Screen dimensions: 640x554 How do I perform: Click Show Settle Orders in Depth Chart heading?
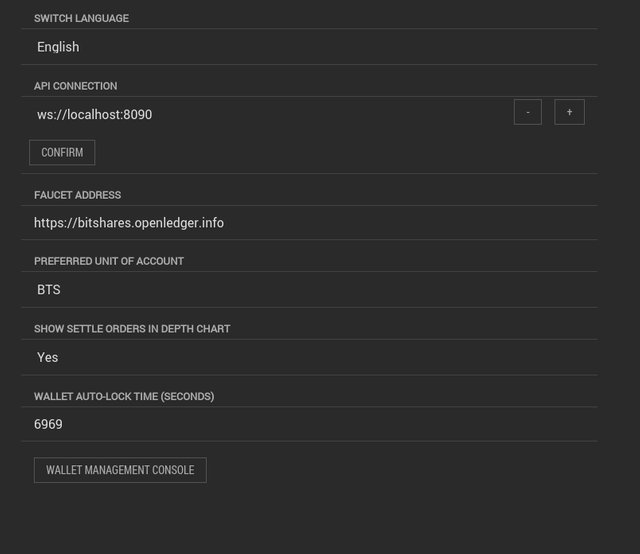coord(132,329)
